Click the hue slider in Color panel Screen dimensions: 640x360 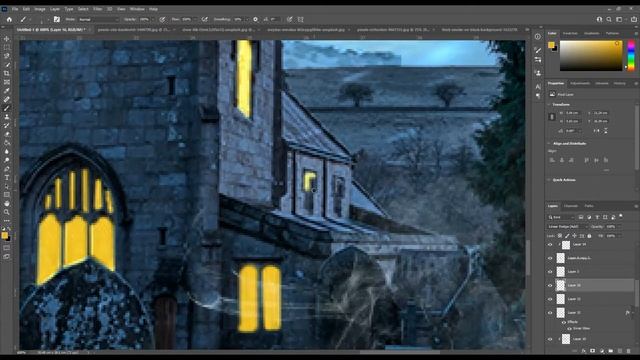tap(631, 56)
